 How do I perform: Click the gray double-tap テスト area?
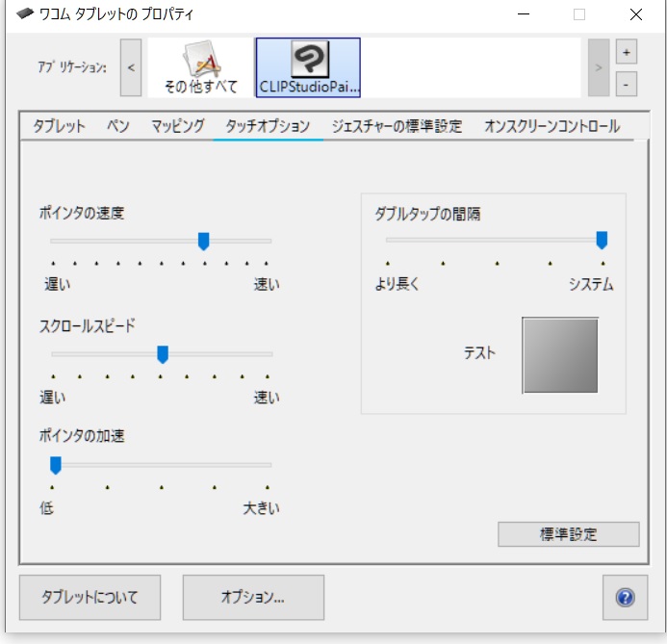click(x=561, y=355)
